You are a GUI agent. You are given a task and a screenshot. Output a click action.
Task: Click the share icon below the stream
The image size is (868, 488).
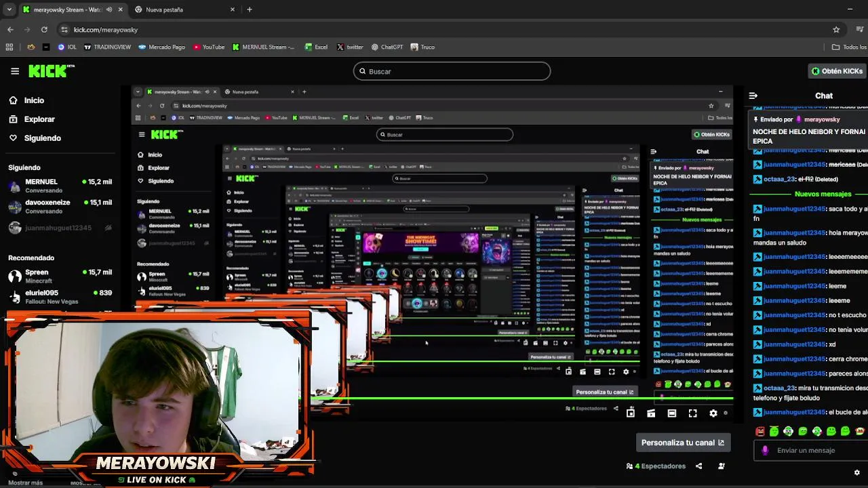(699, 466)
